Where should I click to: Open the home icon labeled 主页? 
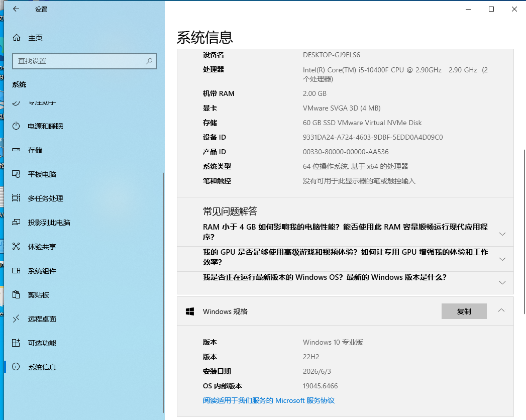coord(17,38)
